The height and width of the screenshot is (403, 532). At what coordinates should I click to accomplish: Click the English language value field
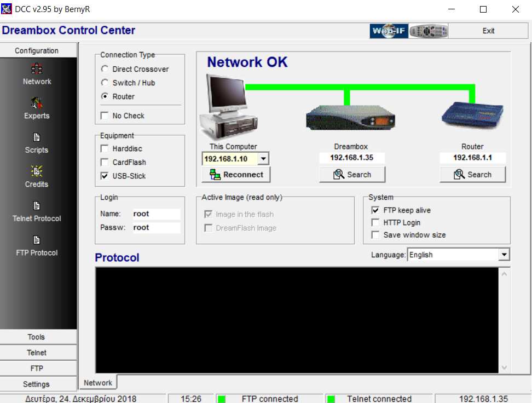click(453, 255)
